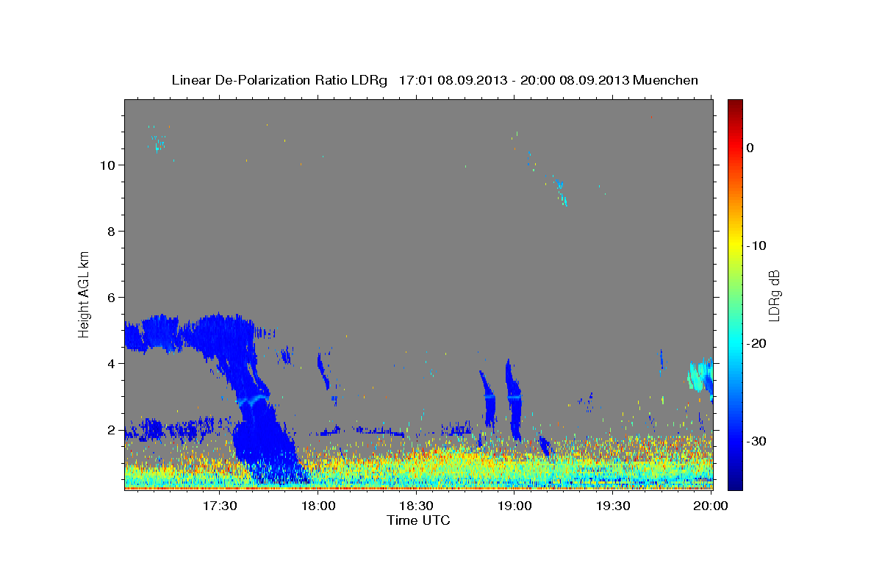Click the 'Time UTC' axis label
This screenshot has width=882, height=588.
pos(418,520)
